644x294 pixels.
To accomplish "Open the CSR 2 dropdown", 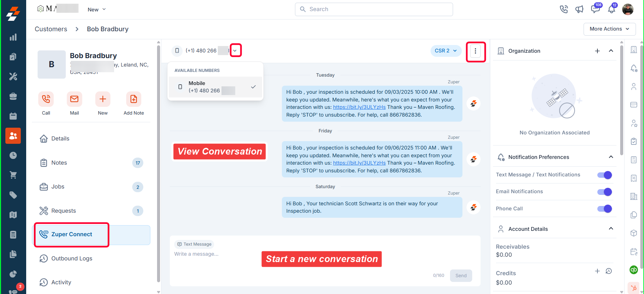I will pos(446,51).
